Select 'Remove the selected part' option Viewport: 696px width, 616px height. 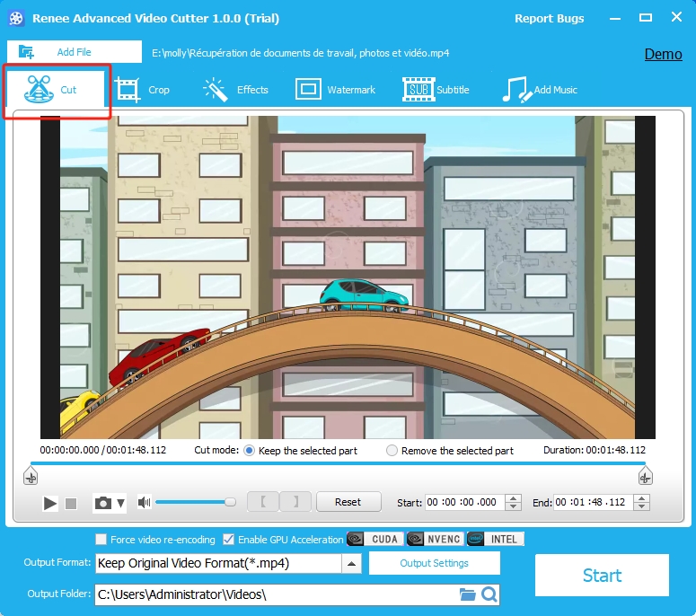pyautogui.click(x=392, y=451)
